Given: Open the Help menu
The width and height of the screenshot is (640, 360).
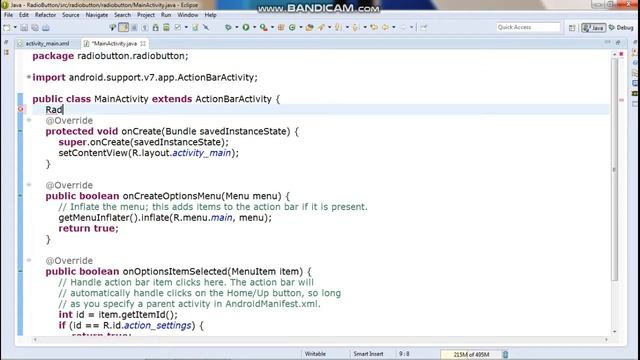Looking at the screenshot, I should [x=210, y=15].
